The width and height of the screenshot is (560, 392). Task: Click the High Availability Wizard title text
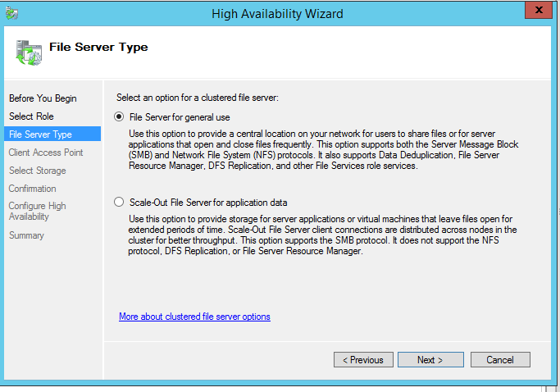pos(277,13)
